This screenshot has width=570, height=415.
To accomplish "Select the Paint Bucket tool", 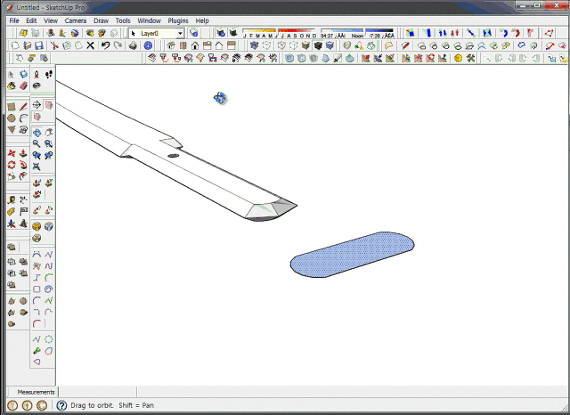I will click(12, 86).
